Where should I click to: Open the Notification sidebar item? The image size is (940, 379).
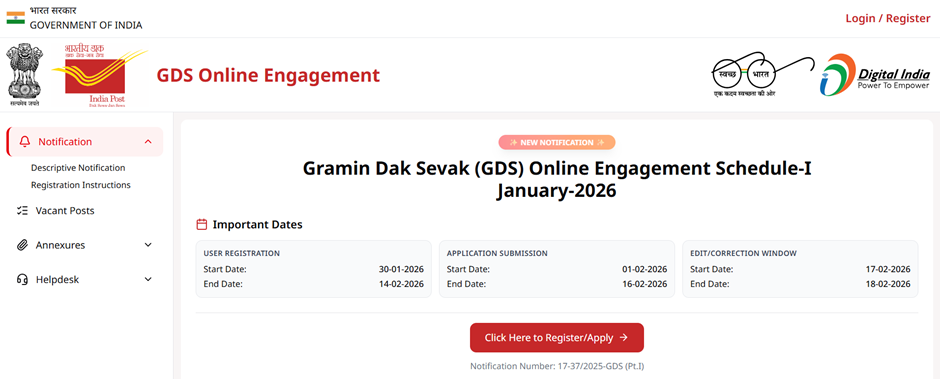[x=85, y=142]
